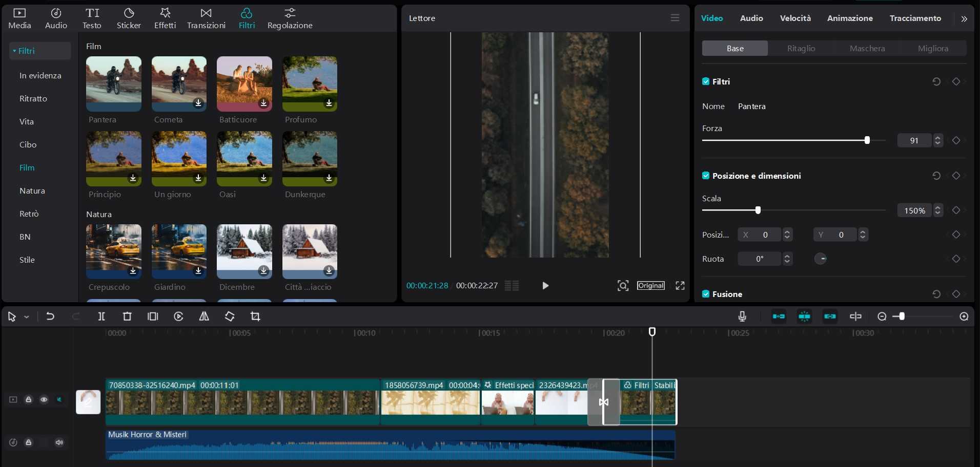Split the clip at playhead
This screenshot has width=980, height=467.
(x=101, y=316)
